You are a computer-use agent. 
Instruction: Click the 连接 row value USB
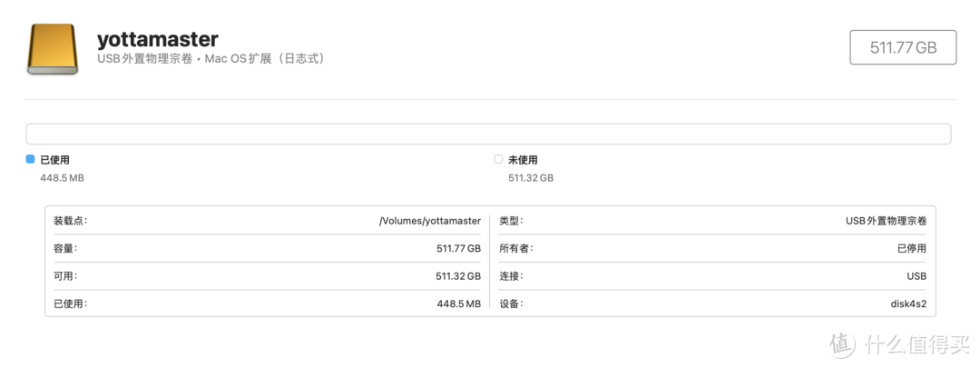916,276
